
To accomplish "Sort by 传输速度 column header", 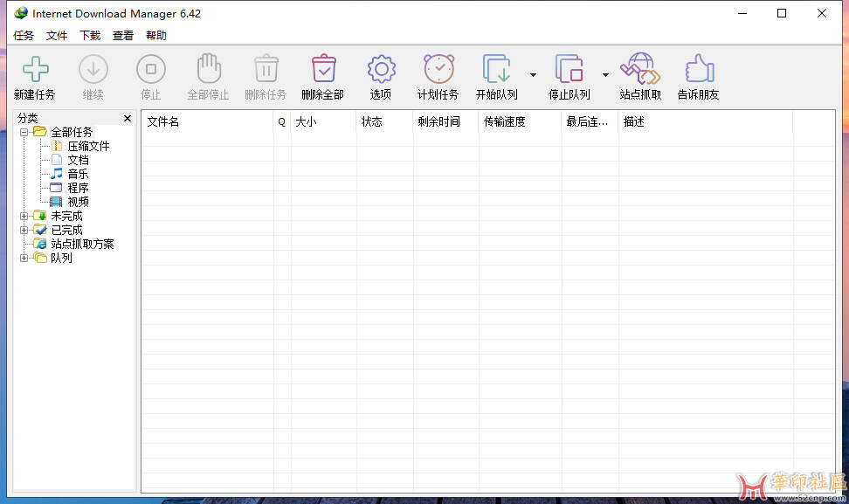I will [x=521, y=121].
